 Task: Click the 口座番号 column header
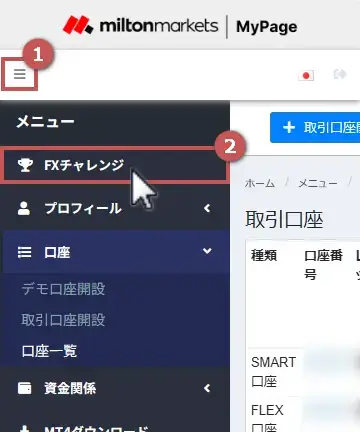pyautogui.click(x=323, y=265)
